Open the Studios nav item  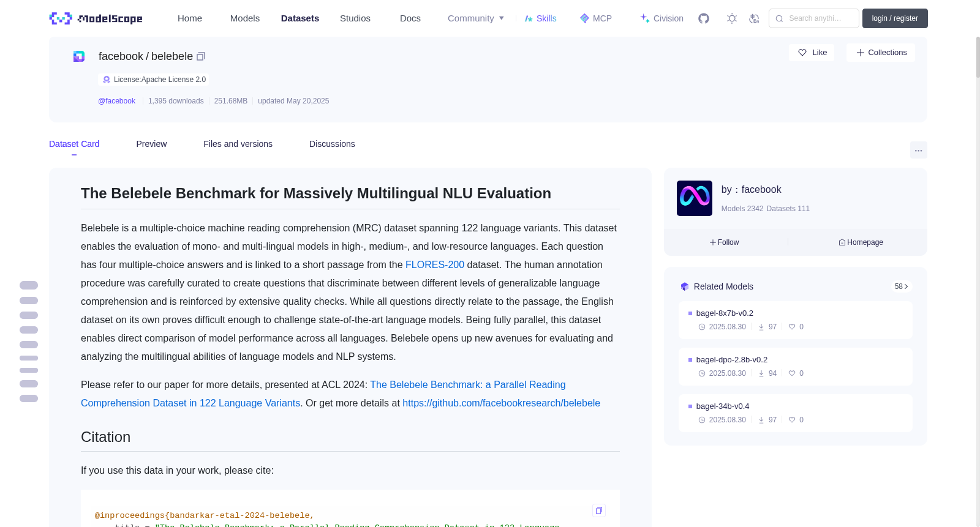355,18
